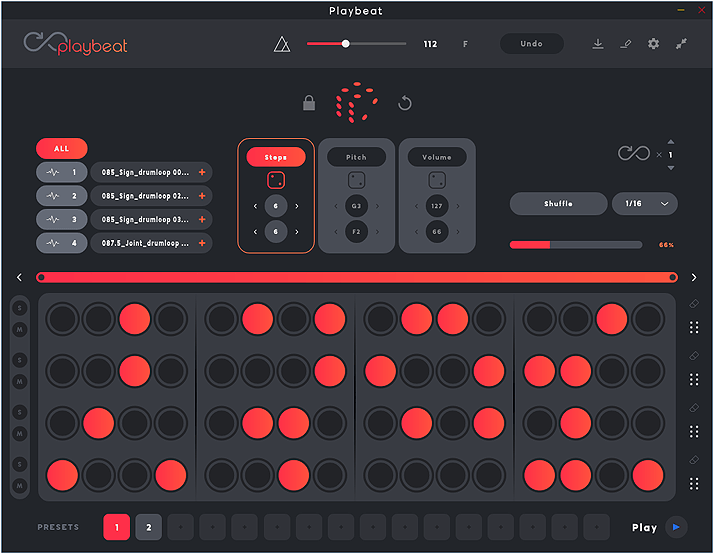
Task: Decrease loop repeat count down arrow
Action: click(x=671, y=168)
